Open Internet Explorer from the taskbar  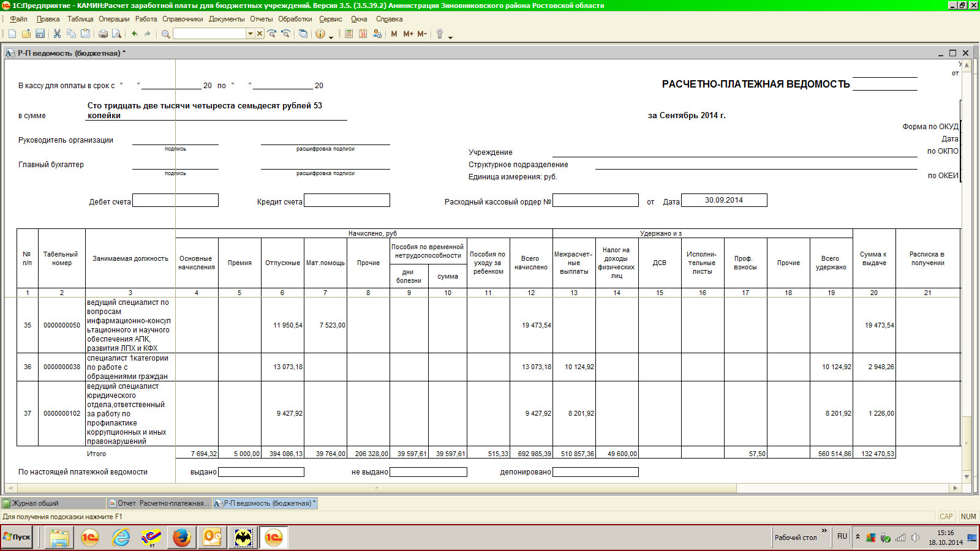[121, 538]
